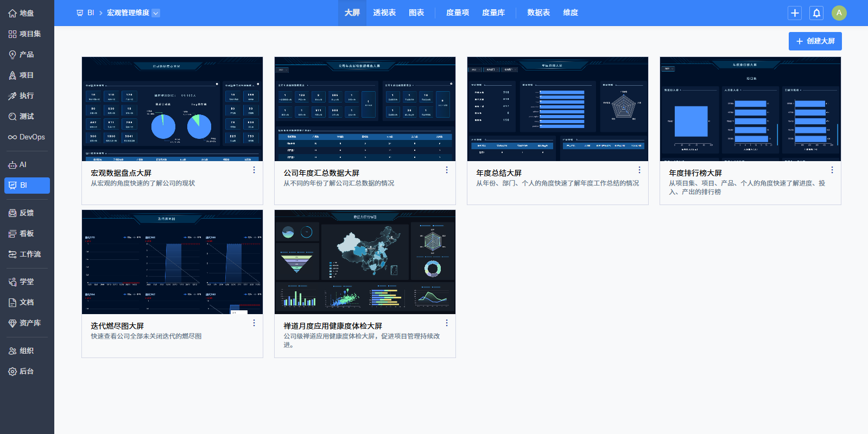Switch to 维度 tab
Screen dimensions: 868x434
(x=571, y=13)
